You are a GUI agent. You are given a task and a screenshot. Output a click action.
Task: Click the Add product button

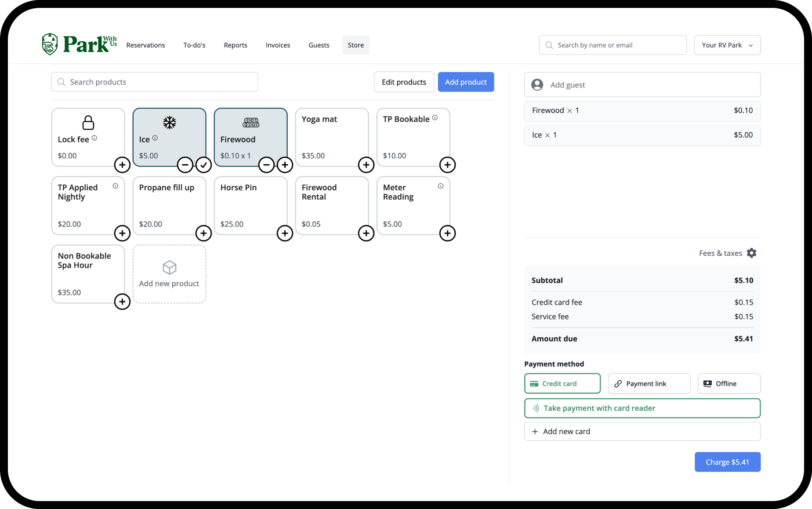(x=466, y=82)
